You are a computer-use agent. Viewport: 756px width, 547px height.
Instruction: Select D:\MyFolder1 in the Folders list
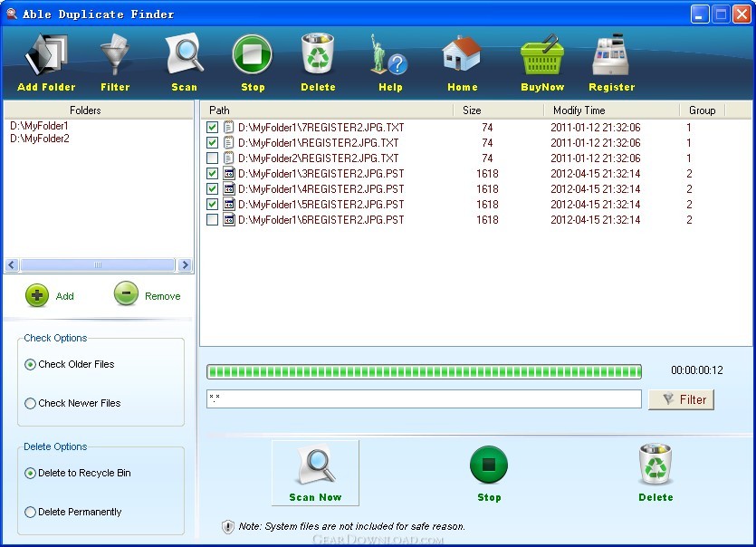pos(39,126)
